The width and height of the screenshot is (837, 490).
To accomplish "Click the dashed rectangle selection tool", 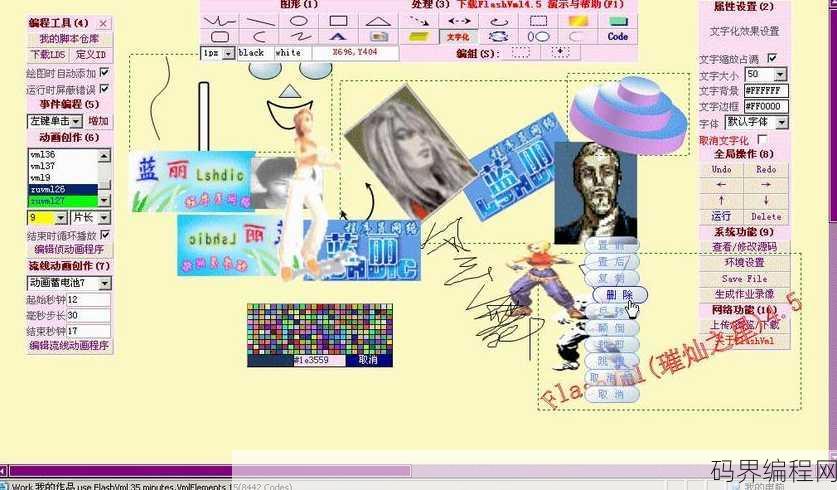I will pos(538,21).
